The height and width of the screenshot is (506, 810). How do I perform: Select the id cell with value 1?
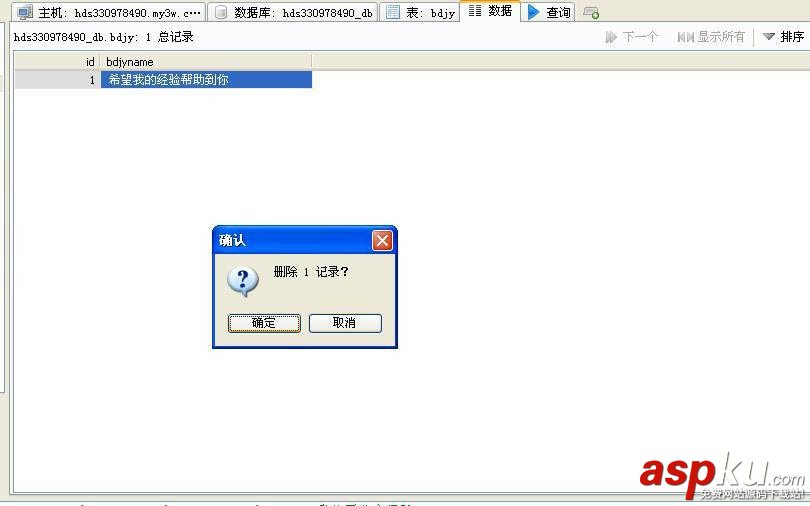pyautogui.click(x=57, y=80)
